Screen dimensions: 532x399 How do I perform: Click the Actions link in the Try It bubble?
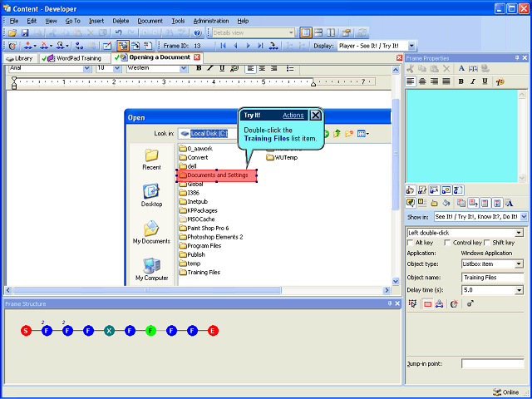tap(293, 116)
